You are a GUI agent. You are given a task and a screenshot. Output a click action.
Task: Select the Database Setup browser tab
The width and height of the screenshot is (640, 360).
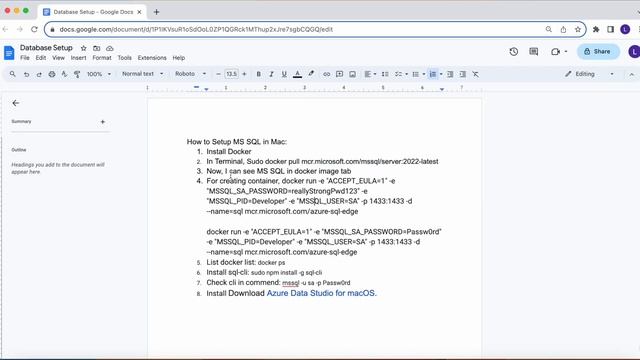[93, 12]
